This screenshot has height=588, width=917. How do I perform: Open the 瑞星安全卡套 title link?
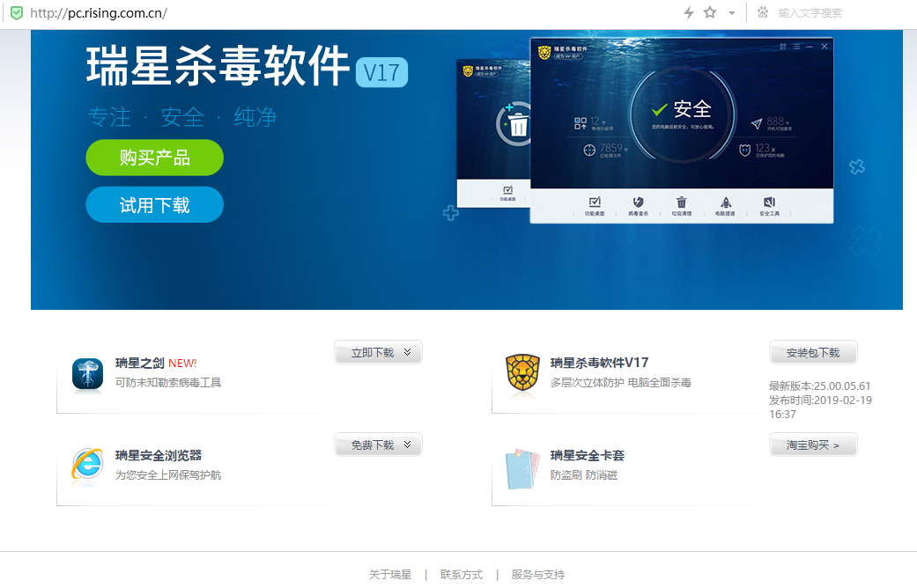(588, 455)
